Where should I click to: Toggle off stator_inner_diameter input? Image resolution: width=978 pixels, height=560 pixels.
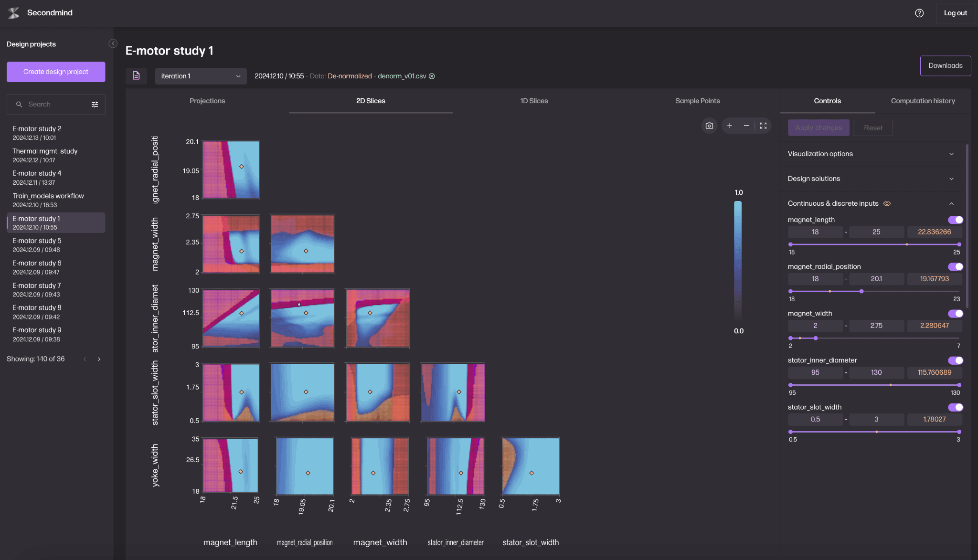[x=955, y=360]
